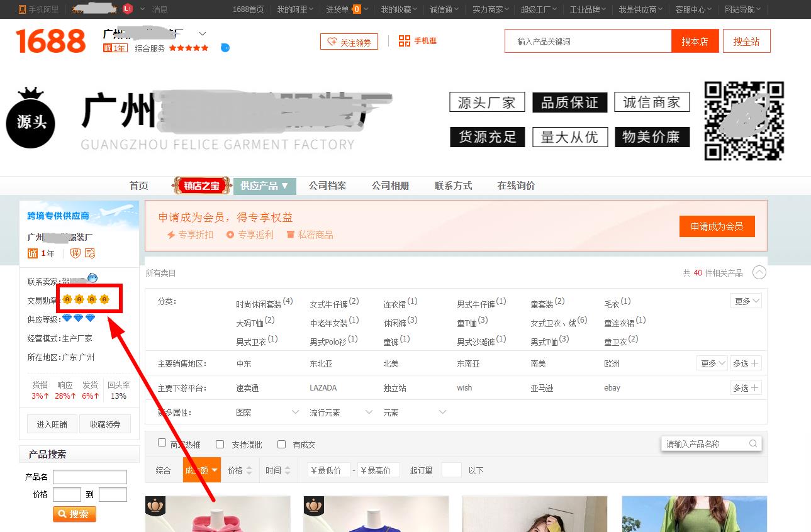Click the 申请成为会员 orange button
The width and height of the screenshot is (811, 532).
click(x=717, y=226)
